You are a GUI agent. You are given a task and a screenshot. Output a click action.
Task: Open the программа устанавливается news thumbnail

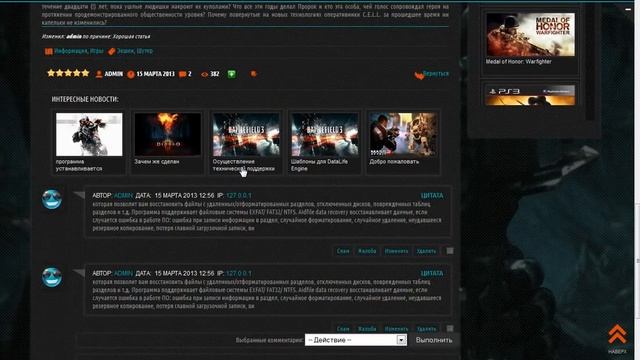[89, 134]
